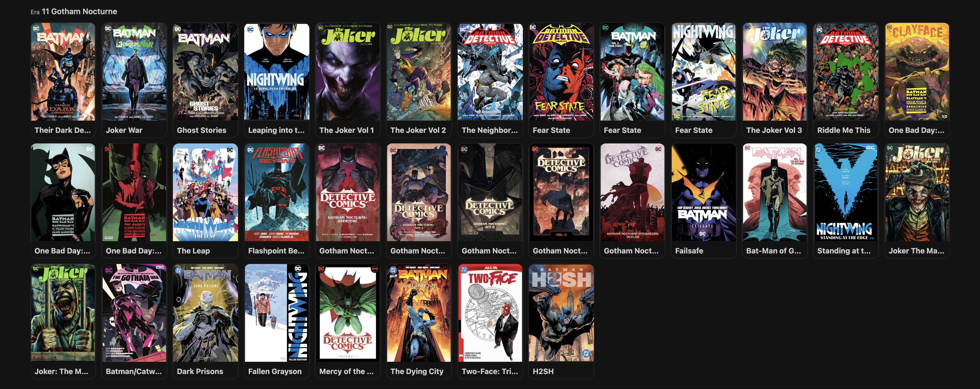Click the 'Era 11 Gotham Nocturne' heading
980x389 pixels.
pos(74,11)
